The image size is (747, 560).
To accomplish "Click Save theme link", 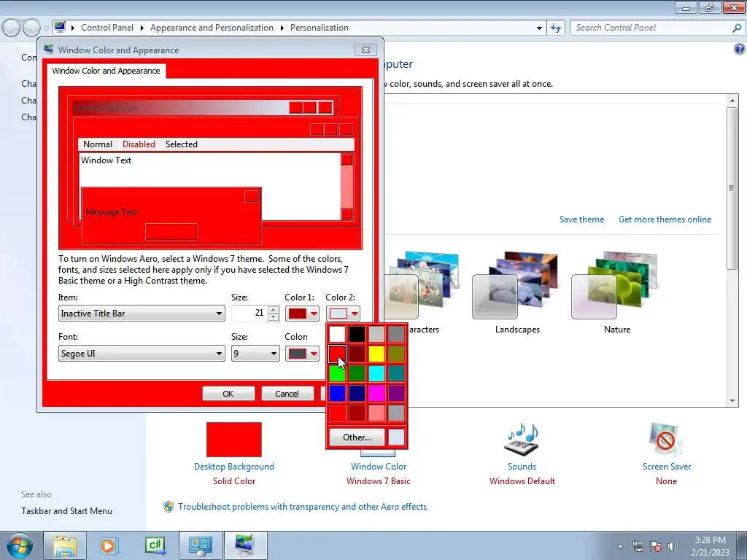I will tap(581, 219).
